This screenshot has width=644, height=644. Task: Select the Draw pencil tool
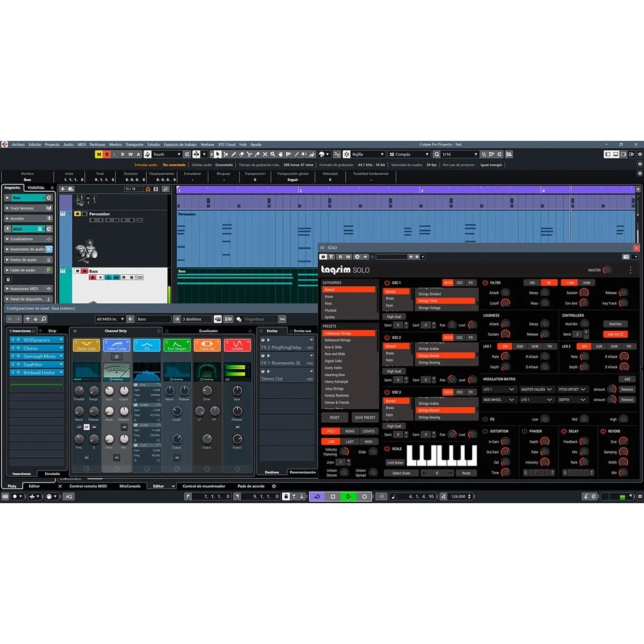pos(233,154)
